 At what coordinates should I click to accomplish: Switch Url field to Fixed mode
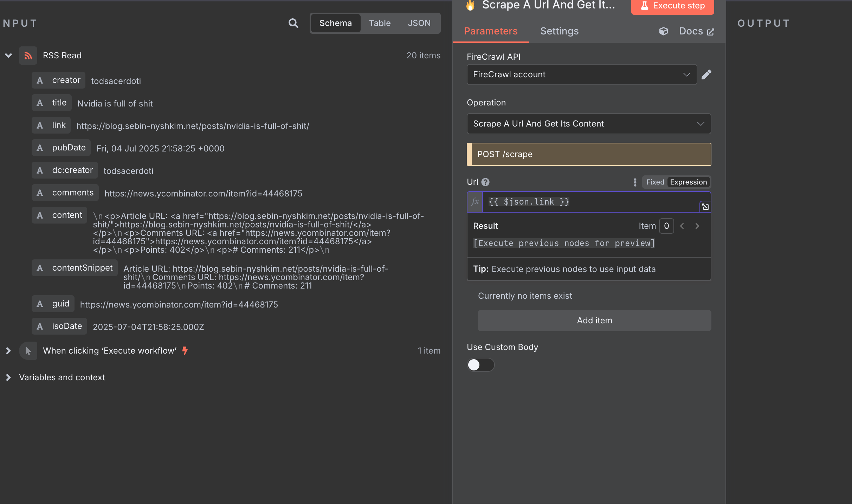(655, 182)
